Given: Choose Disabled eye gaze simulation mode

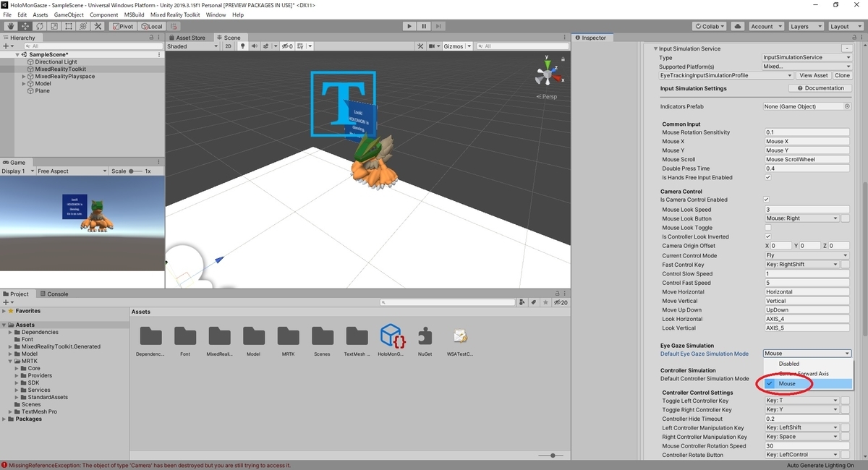Looking at the screenshot, I should 808,364.
